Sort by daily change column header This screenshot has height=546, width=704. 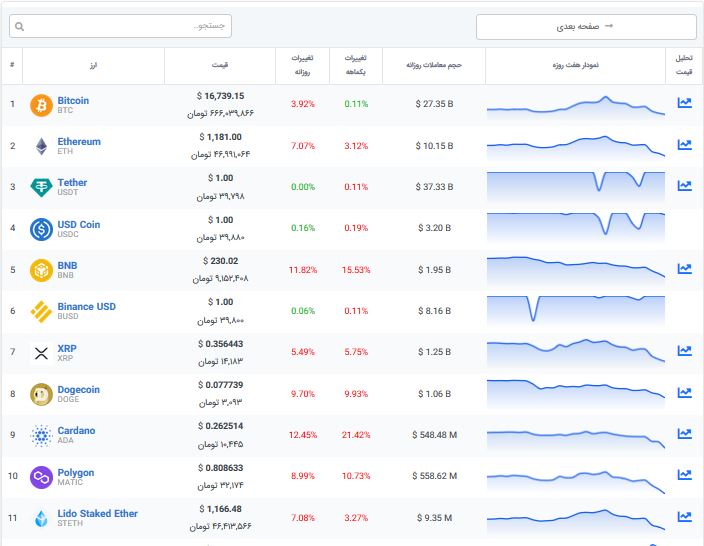pos(302,65)
